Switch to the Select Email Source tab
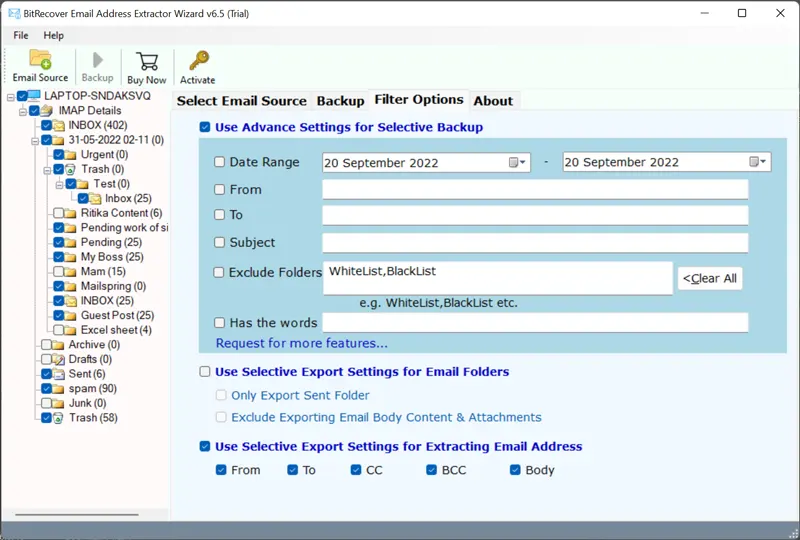Image resolution: width=800 pixels, height=540 pixels. coord(241,101)
